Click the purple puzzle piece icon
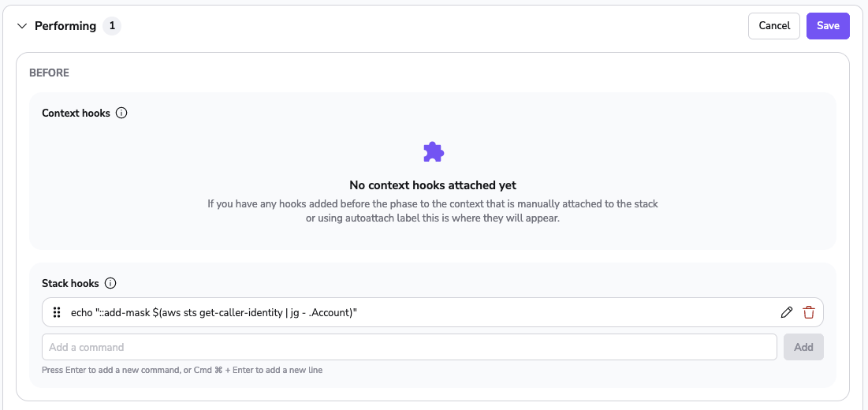The image size is (868, 410). (x=434, y=151)
